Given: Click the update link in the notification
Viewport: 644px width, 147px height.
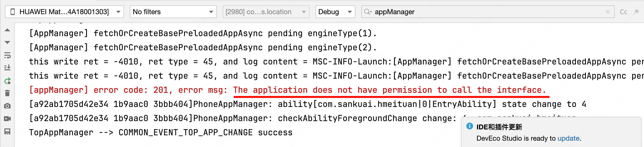Looking at the screenshot, I should (x=568, y=138).
